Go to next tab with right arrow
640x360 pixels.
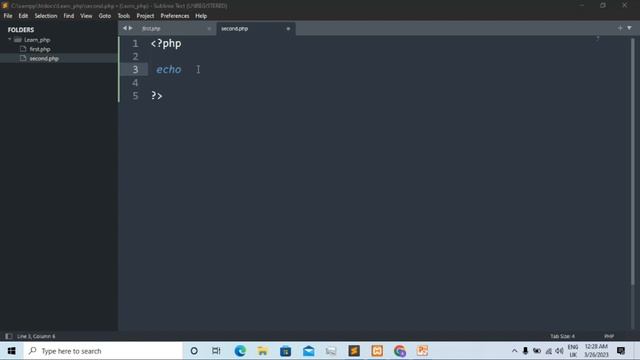click(x=131, y=28)
